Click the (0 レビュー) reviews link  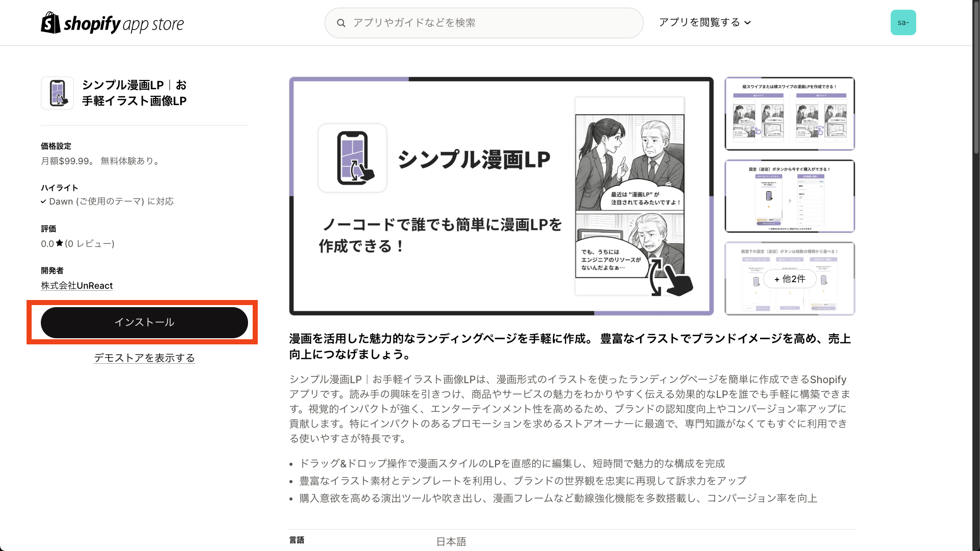click(x=90, y=244)
